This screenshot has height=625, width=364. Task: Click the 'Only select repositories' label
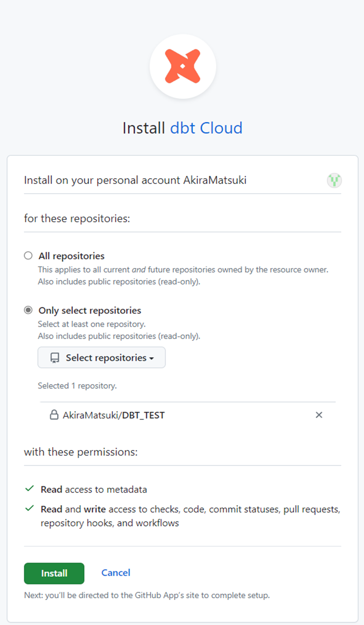(90, 310)
